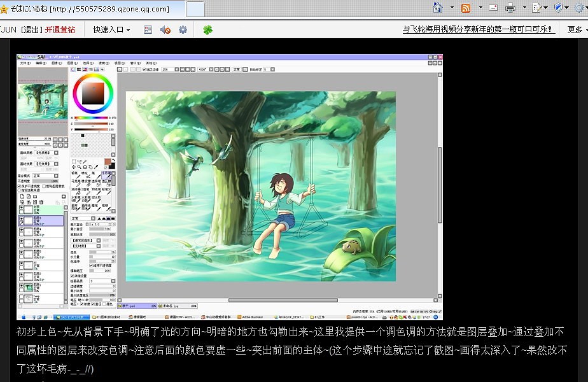Screen dimensions: 588x382
Task: Choose the 喷枪 airbrush brush
Action: point(85,175)
